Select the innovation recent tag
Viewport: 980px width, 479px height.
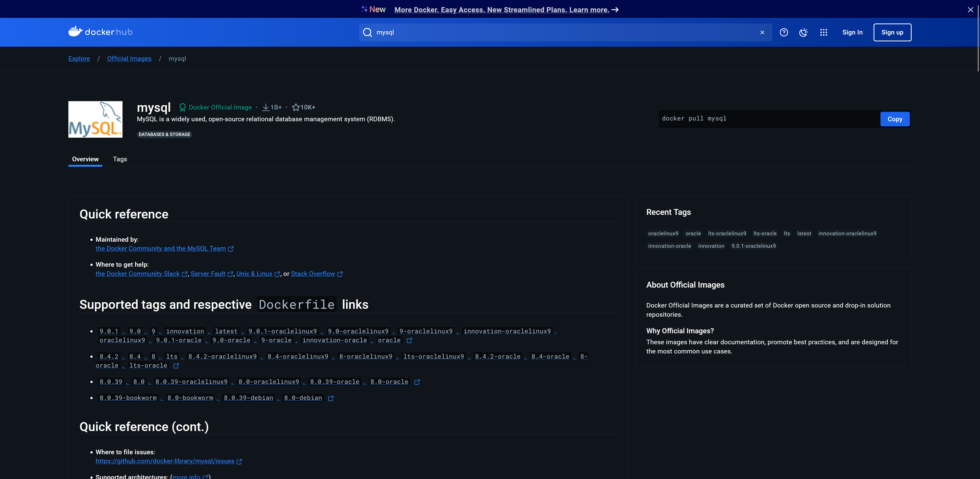click(711, 246)
